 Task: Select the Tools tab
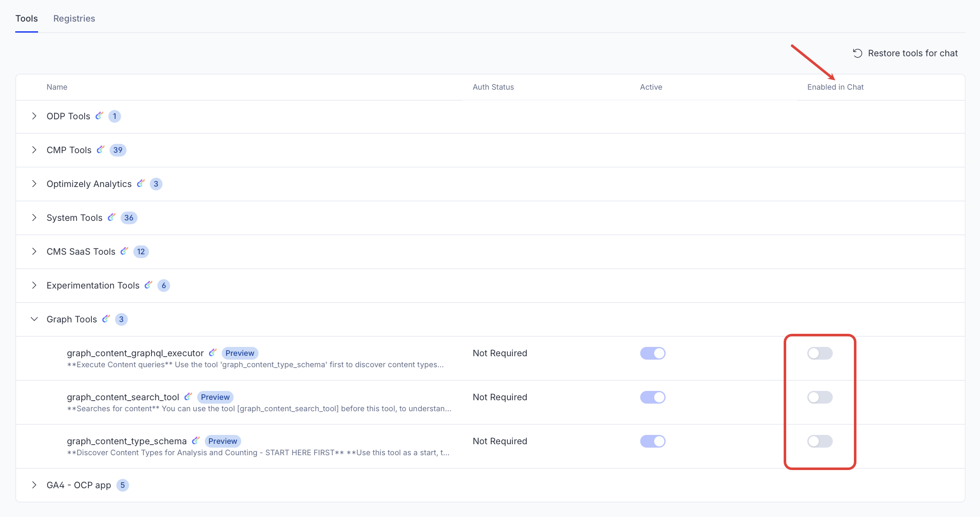[26, 18]
